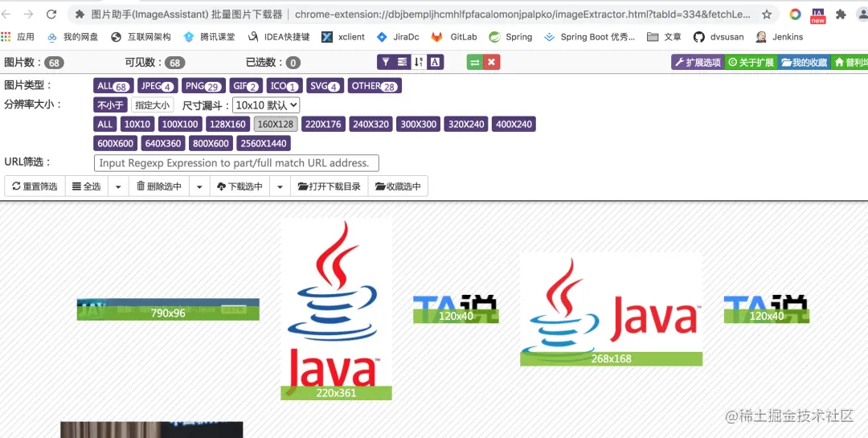Select 2560X1440 resolution filter
Image resolution: width=868 pixels, height=438 pixels.
pyautogui.click(x=264, y=143)
